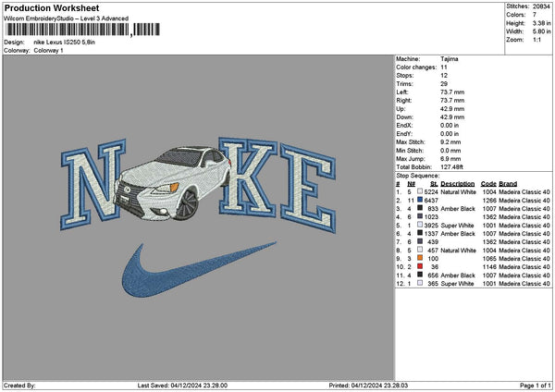This screenshot has width=555, height=392.
Task: Select the blue swoosh in the design preview
Action: [199, 270]
